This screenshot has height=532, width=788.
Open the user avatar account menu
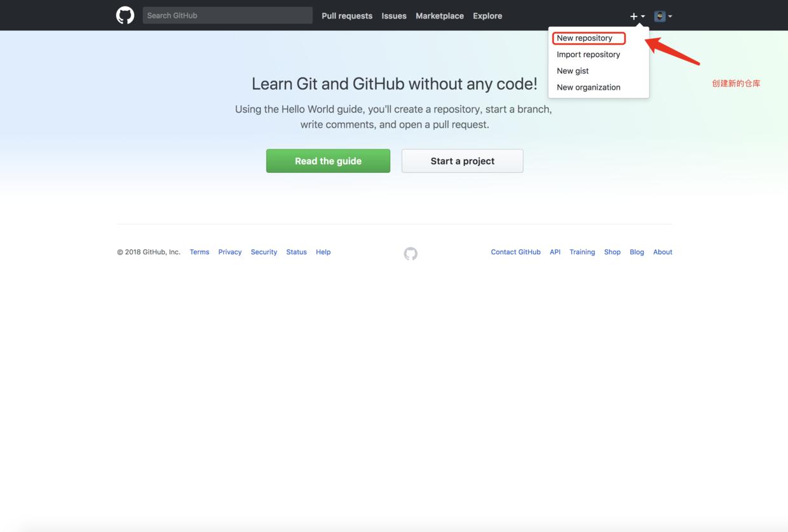coord(663,16)
